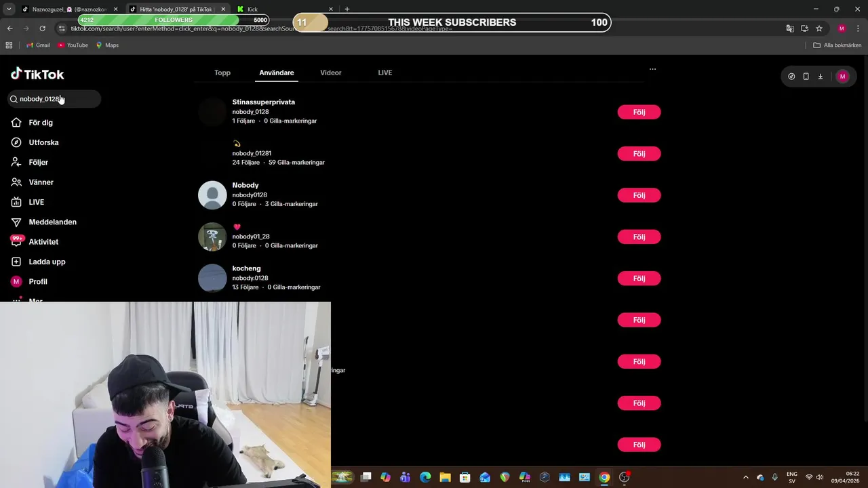Image resolution: width=868 pixels, height=488 pixels.
Task: Open nobody01_28's profile picture
Action: [212, 237]
